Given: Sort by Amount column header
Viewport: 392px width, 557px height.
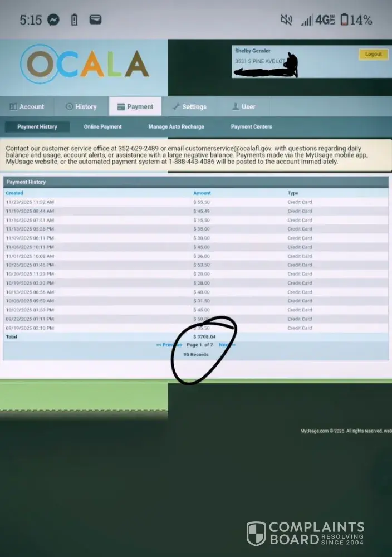Looking at the screenshot, I should pyautogui.click(x=202, y=193).
